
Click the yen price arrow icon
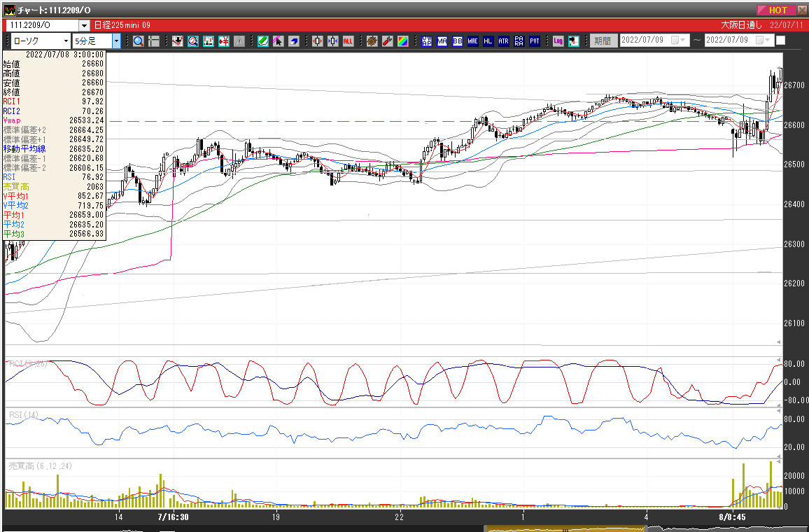(x=224, y=41)
